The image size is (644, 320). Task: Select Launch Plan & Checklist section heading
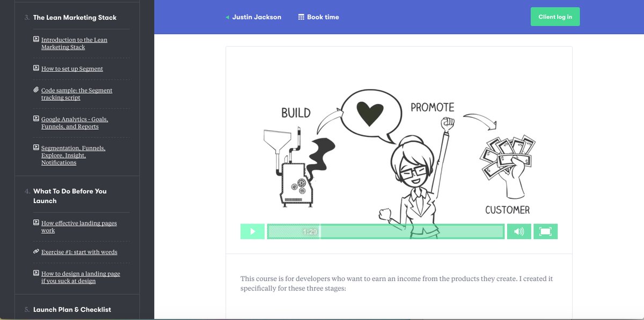[x=73, y=309]
